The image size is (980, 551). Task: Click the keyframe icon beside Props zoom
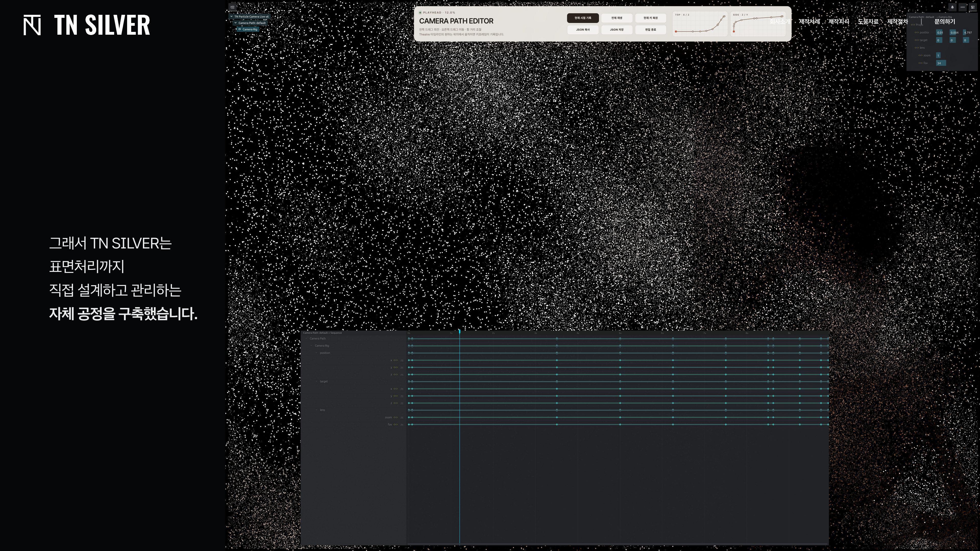click(x=921, y=56)
